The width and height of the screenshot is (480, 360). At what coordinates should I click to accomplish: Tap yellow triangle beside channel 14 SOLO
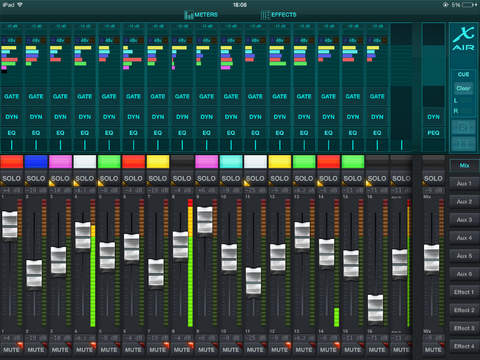pyautogui.click(x=320, y=183)
